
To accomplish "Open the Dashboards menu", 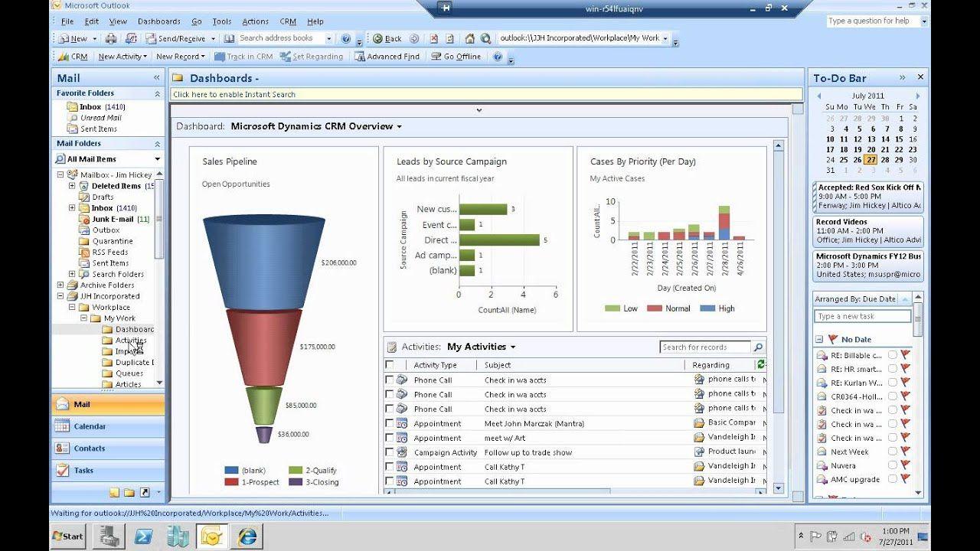I will (x=159, y=21).
